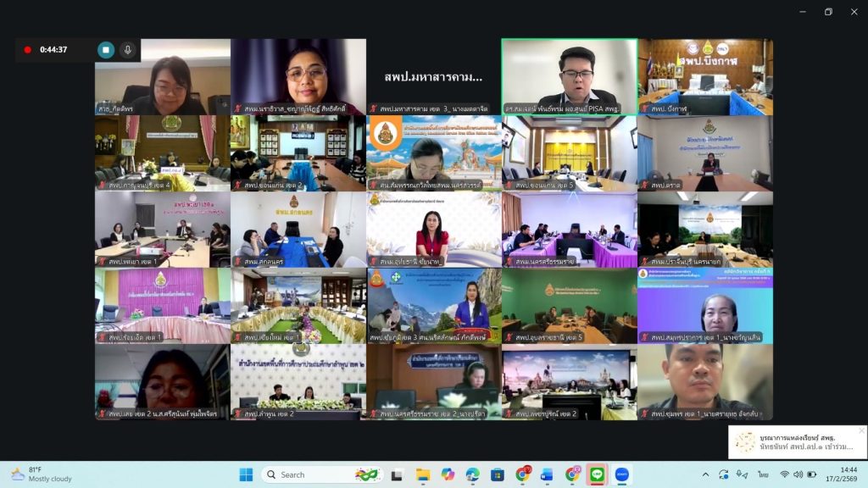Open Microsoft Store from the taskbar
The height and width of the screenshot is (488, 868).
tap(498, 474)
